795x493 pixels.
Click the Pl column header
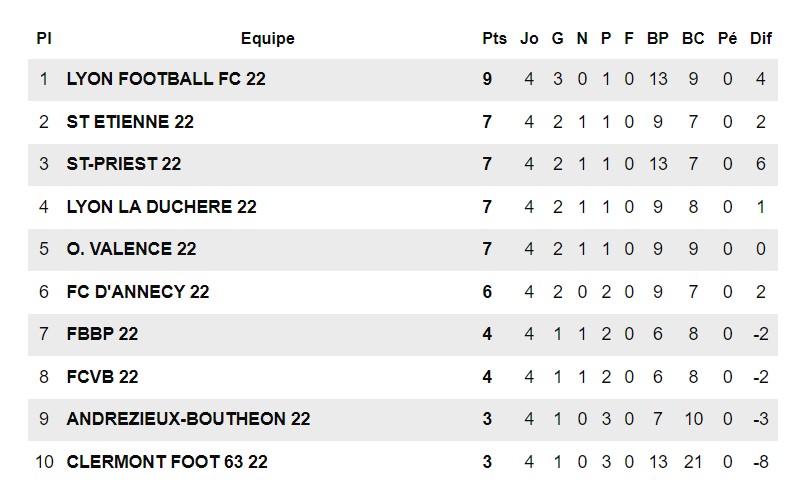[44, 39]
